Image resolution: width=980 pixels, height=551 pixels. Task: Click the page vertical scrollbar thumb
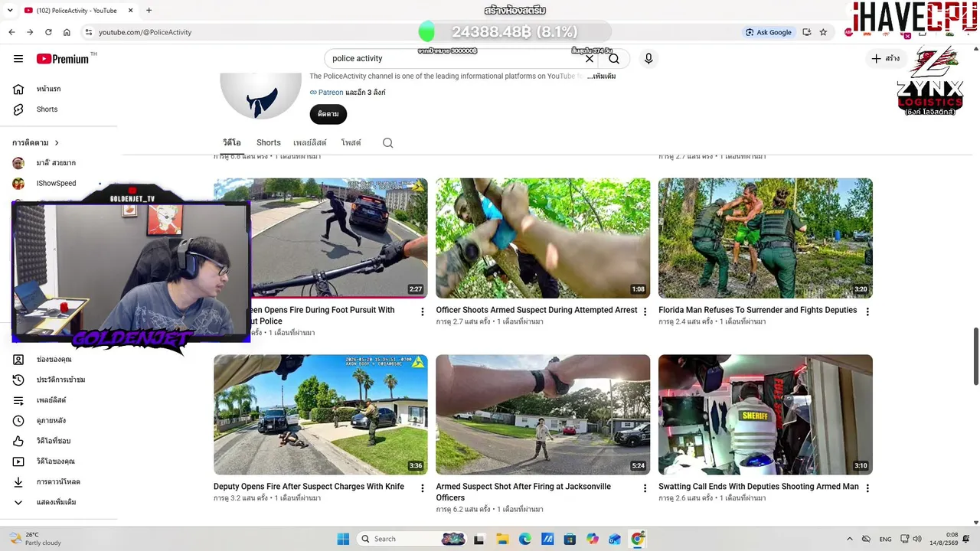975,357
